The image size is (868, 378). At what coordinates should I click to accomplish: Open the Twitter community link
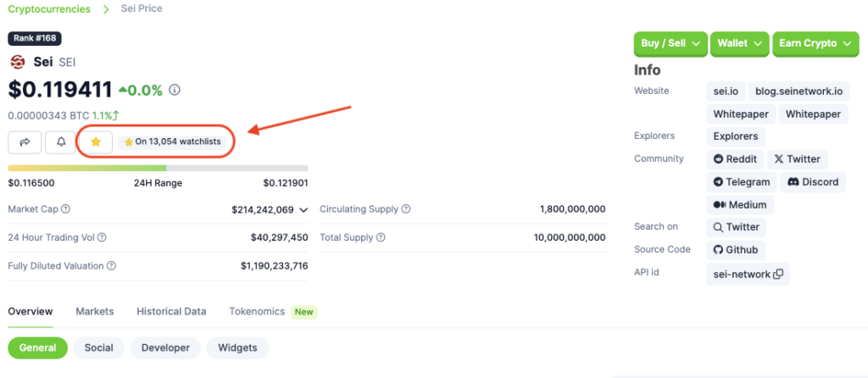[x=797, y=159]
